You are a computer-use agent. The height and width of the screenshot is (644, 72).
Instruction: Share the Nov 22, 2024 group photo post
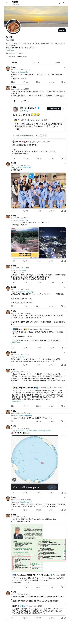coord(65,211)
